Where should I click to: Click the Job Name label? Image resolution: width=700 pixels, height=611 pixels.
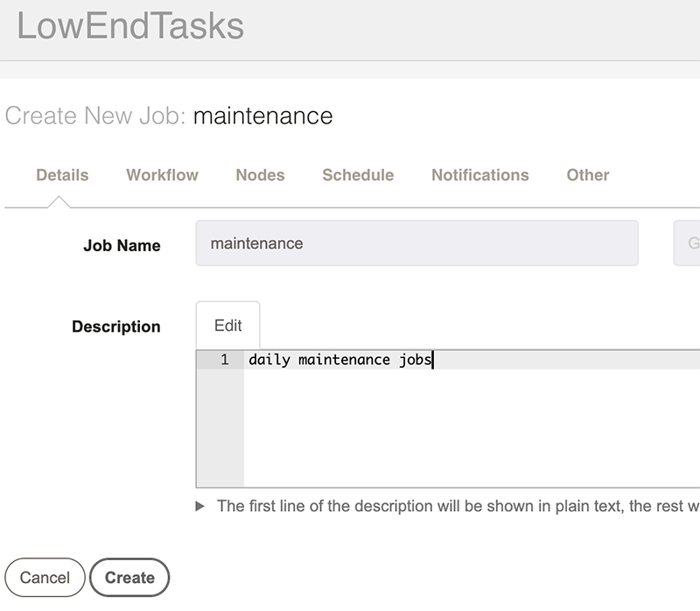tap(122, 246)
